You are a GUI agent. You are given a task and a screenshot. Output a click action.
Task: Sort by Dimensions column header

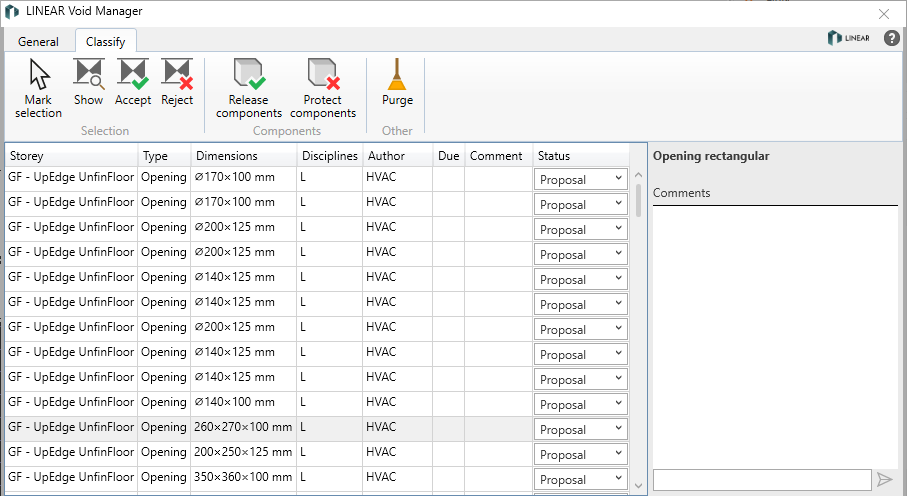[x=244, y=156]
